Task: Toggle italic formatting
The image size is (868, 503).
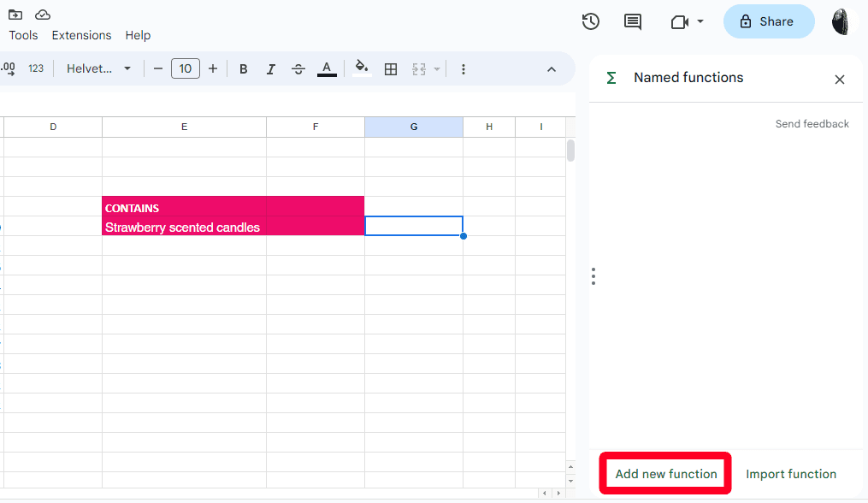Action: point(271,69)
